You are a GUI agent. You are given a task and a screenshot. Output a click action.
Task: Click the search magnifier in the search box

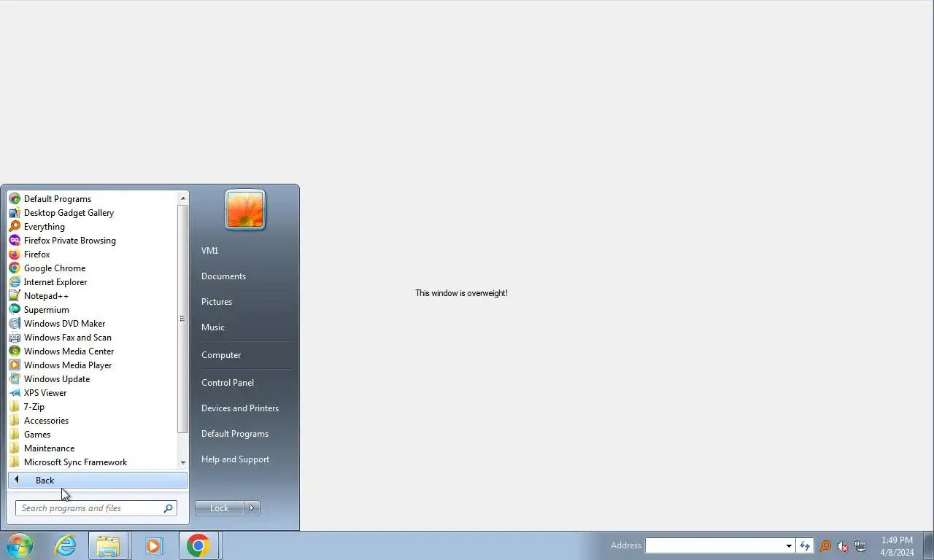point(168,508)
